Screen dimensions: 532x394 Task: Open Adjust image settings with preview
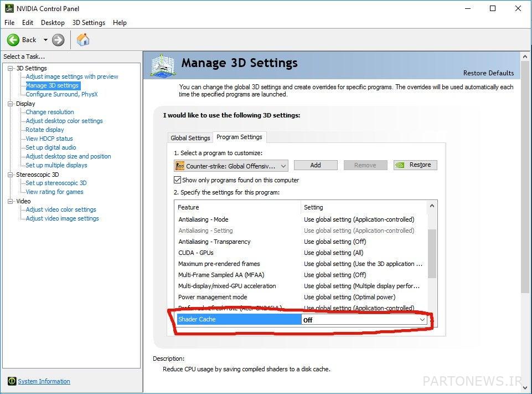pyautogui.click(x=72, y=77)
